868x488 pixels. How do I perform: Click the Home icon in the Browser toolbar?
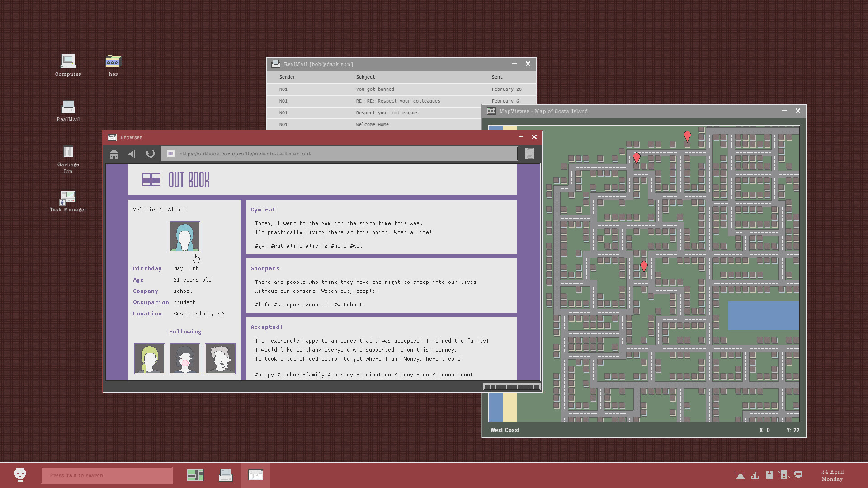[114, 154]
